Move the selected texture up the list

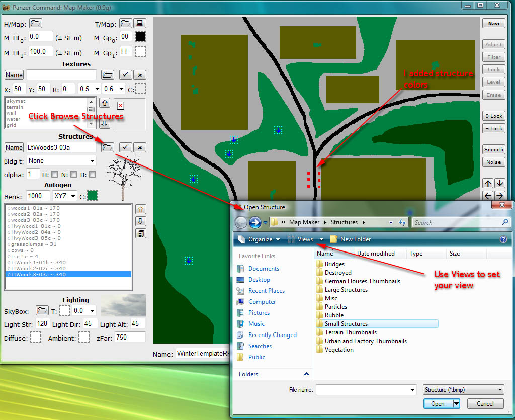pyautogui.click(x=105, y=103)
